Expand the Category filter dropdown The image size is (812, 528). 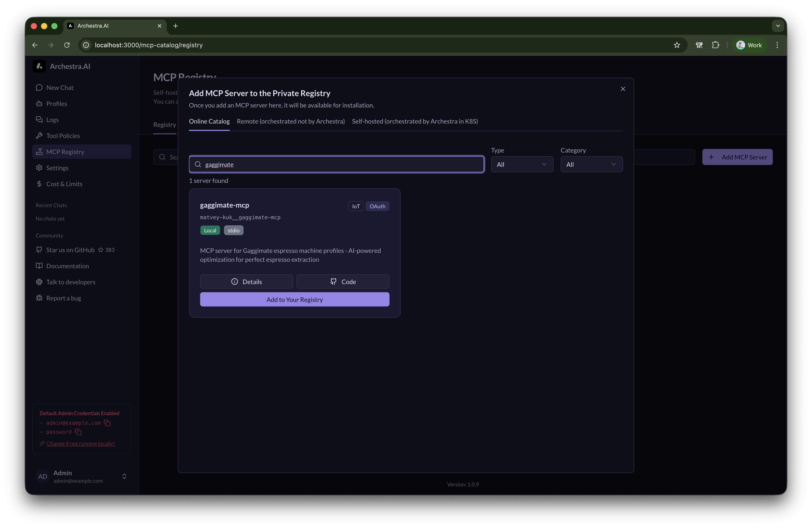[x=591, y=164]
